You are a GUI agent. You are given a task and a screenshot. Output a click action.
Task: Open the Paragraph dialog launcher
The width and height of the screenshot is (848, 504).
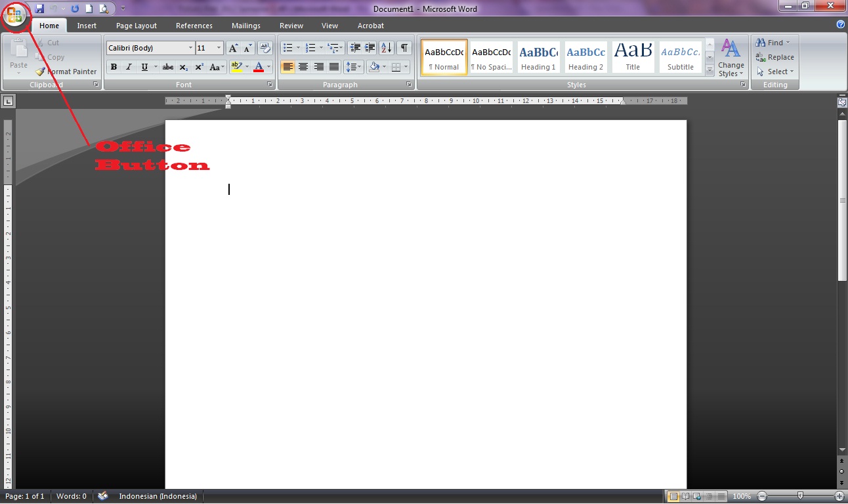pyautogui.click(x=410, y=85)
